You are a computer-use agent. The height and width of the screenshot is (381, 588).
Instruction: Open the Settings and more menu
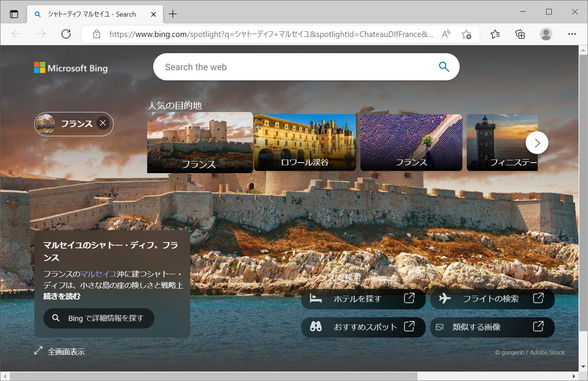572,34
